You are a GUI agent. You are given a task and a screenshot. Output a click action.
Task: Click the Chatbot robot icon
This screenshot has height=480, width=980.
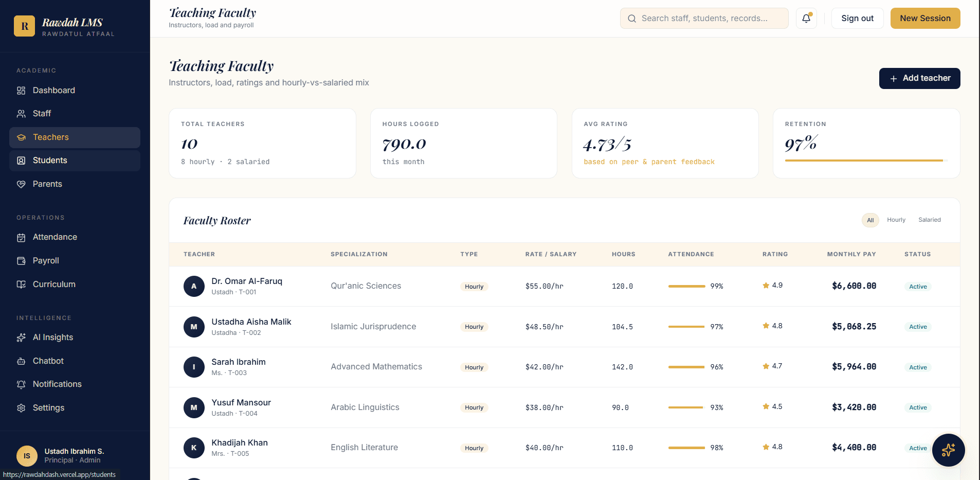21,361
